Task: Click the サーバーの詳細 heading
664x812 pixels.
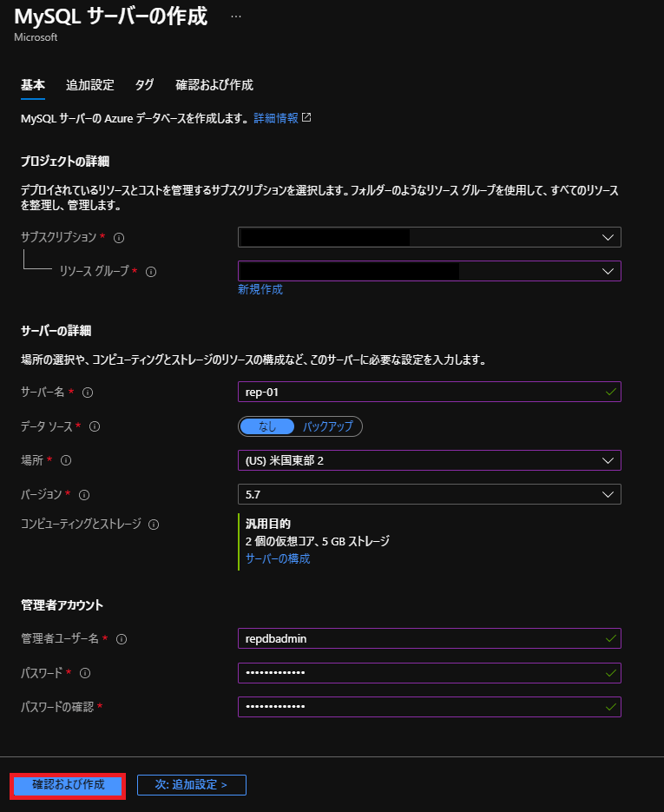Action: click(x=56, y=331)
